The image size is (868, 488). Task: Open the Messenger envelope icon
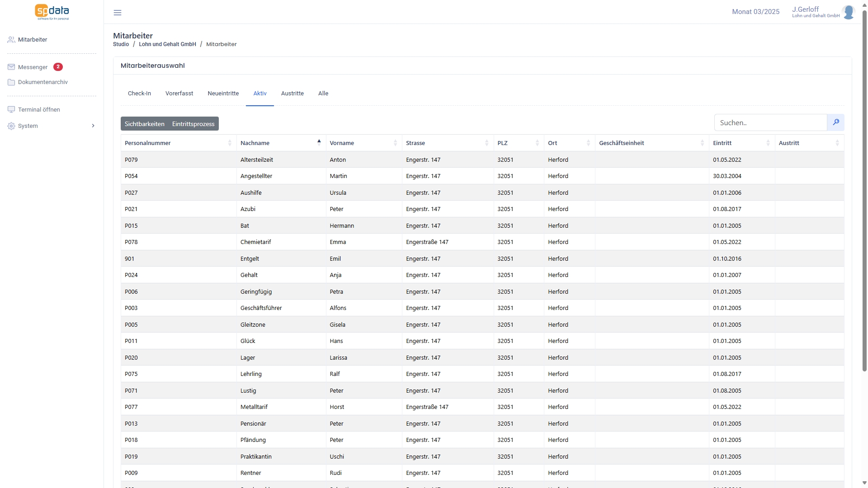coord(11,67)
